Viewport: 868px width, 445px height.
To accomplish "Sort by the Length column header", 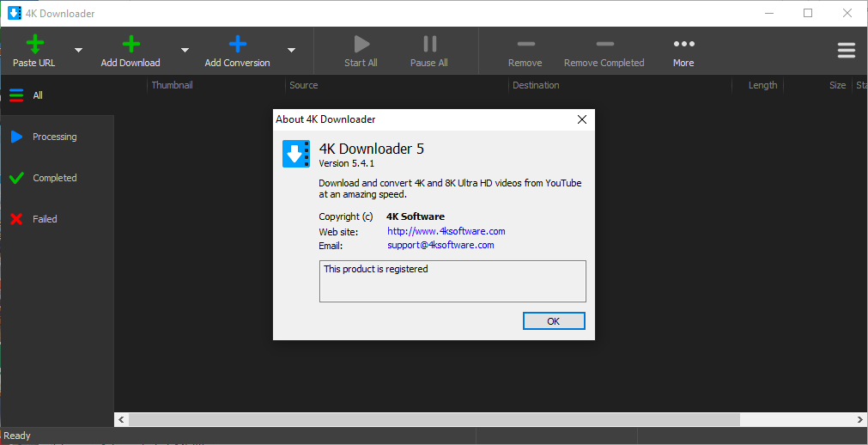I will click(x=757, y=85).
